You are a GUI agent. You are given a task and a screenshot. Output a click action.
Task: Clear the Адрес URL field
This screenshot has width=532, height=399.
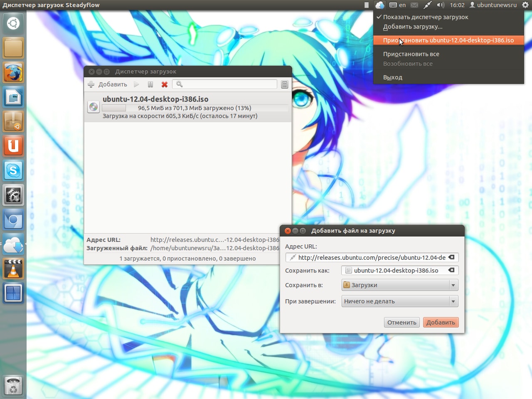(451, 257)
